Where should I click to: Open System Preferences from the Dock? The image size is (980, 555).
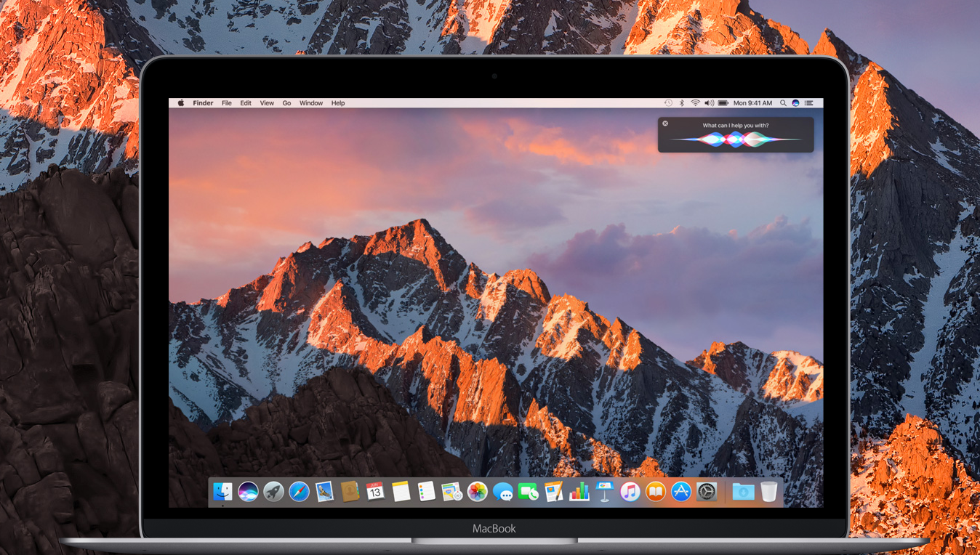(x=706, y=492)
